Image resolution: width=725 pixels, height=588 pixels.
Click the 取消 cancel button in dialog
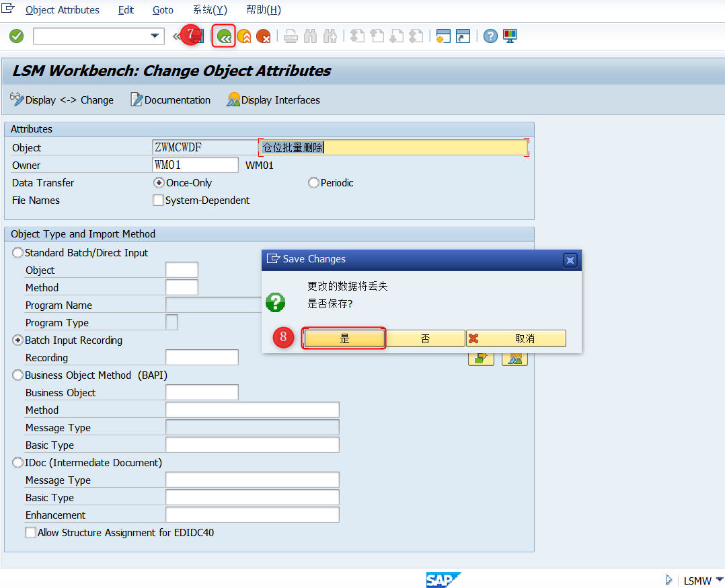[516, 338]
